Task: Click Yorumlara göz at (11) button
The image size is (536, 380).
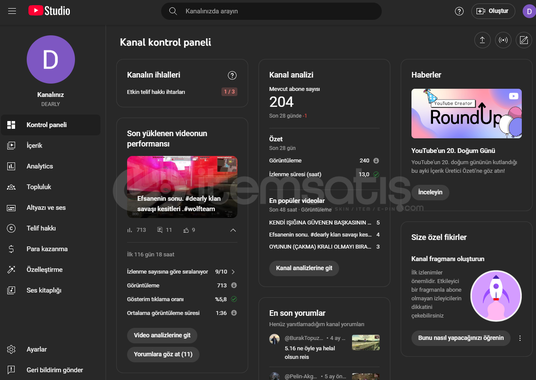Action: tap(163, 354)
